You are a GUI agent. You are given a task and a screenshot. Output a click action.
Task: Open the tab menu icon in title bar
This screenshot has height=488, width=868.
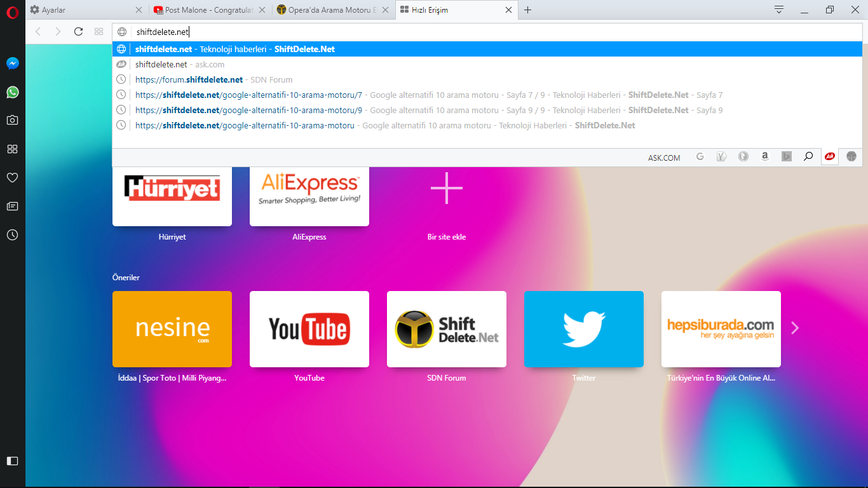coord(779,10)
